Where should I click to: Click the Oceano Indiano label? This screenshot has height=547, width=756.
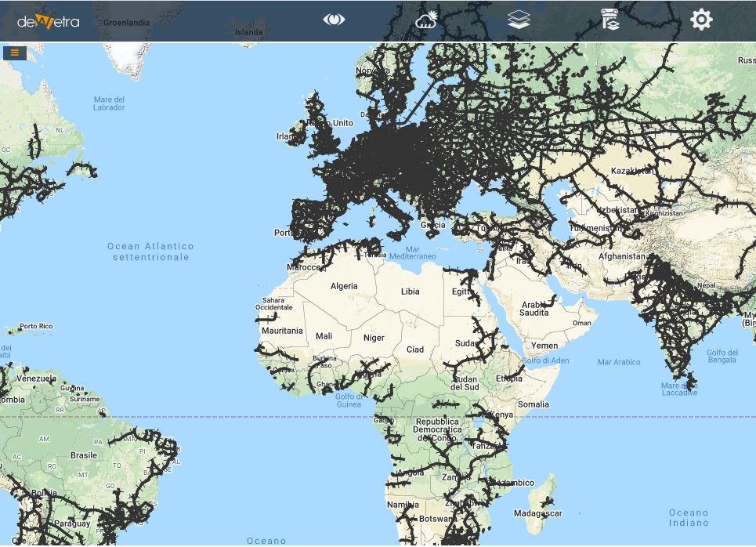point(689,518)
